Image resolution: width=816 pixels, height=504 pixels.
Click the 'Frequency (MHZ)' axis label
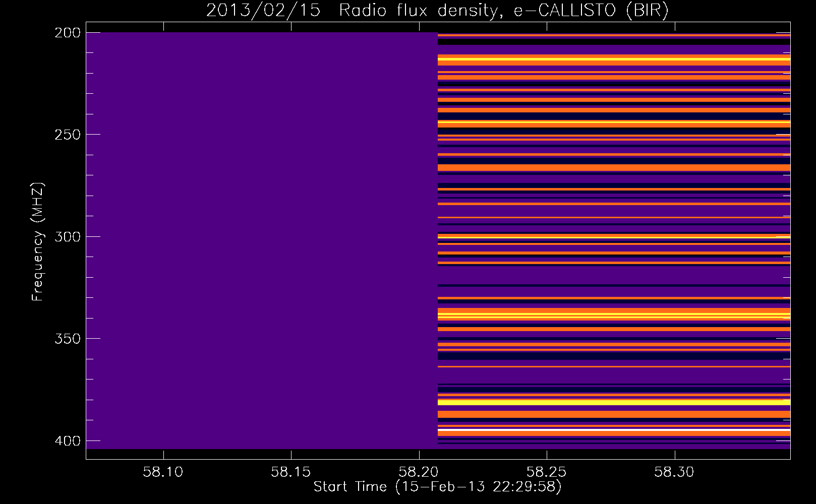click(38, 242)
